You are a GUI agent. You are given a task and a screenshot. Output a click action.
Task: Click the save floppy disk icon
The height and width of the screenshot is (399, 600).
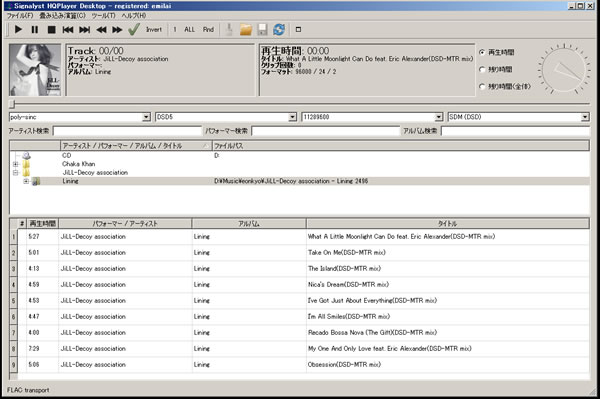262,29
